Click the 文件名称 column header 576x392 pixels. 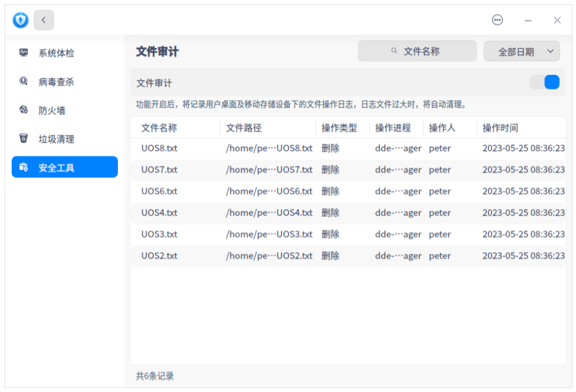click(x=159, y=128)
